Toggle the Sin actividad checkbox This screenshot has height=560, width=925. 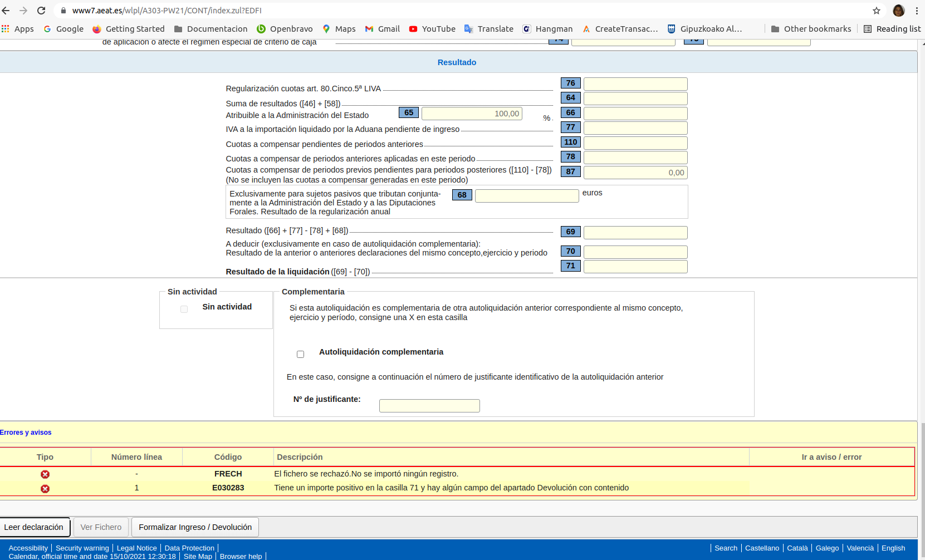[x=184, y=310]
